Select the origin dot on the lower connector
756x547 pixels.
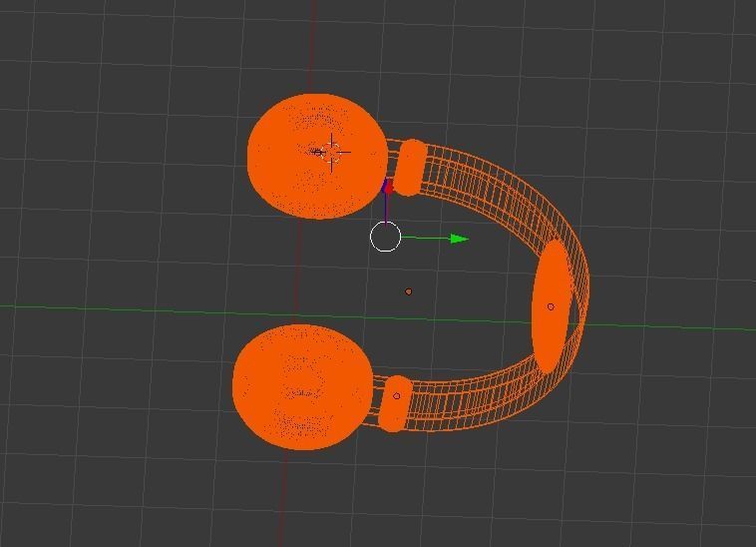tap(396, 396)
